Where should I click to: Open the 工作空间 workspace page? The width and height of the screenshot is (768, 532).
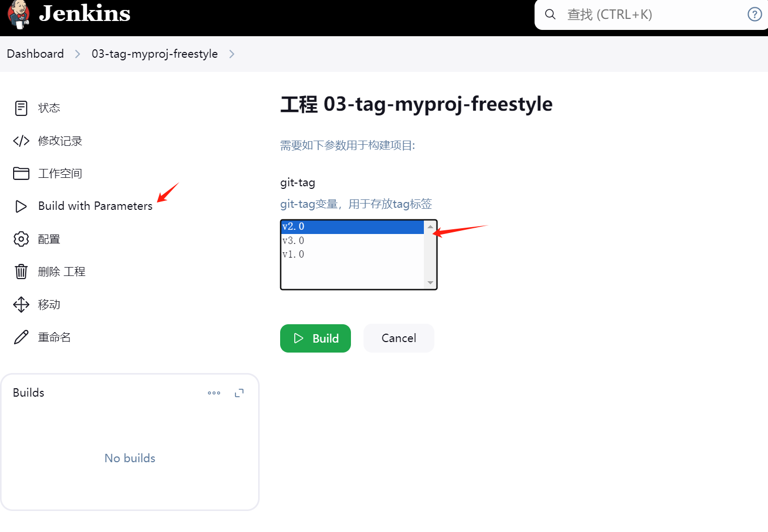coord(60,173)
